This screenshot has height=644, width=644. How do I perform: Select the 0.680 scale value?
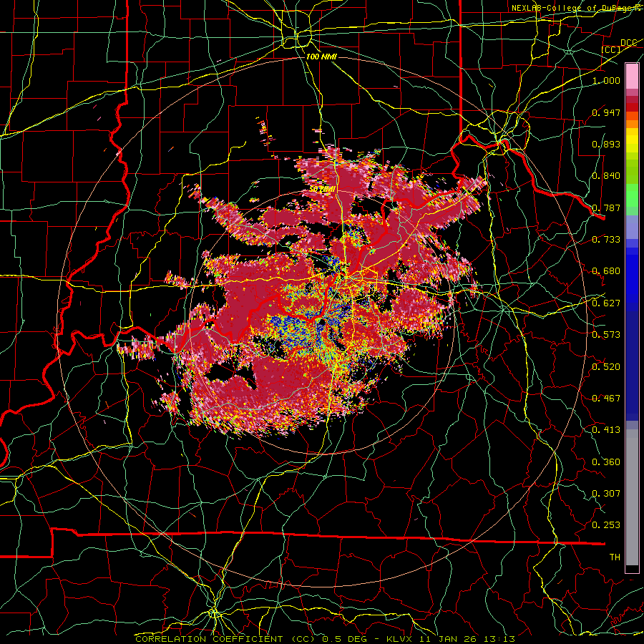606,271
